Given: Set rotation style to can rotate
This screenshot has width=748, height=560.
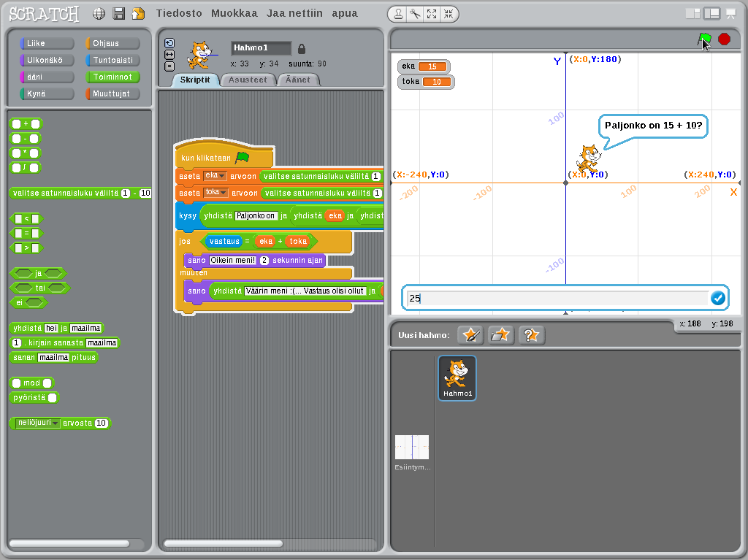Looking at the screenshot, I should pyautogui.click(x=169, y=43).
